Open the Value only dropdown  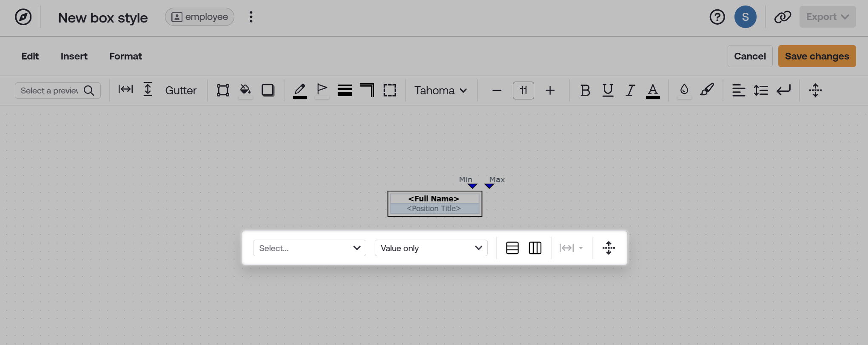tap(431, 248)
